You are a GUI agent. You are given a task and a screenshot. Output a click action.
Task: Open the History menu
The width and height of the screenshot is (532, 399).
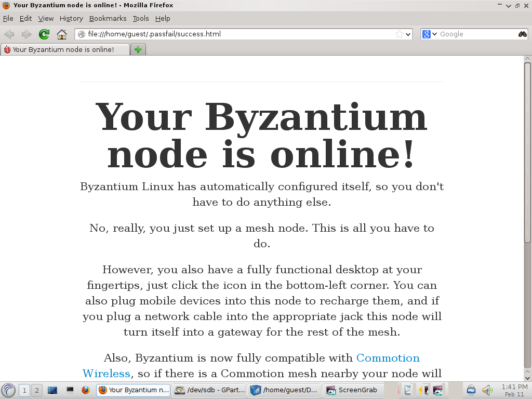[x=71, y=18]
